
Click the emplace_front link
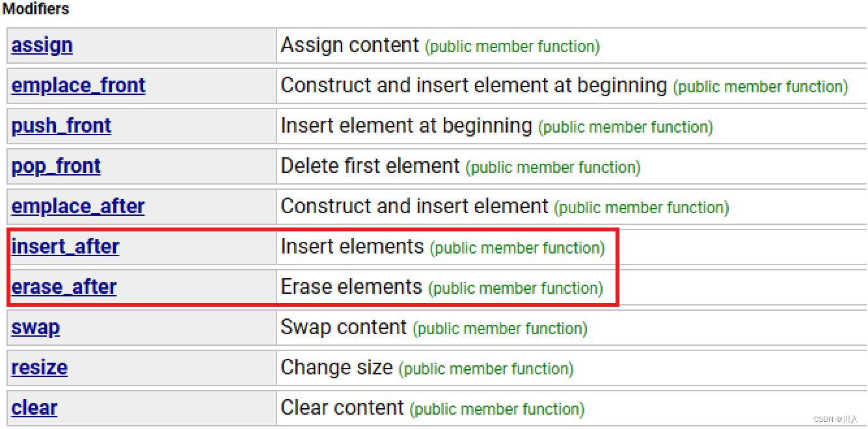78,86
